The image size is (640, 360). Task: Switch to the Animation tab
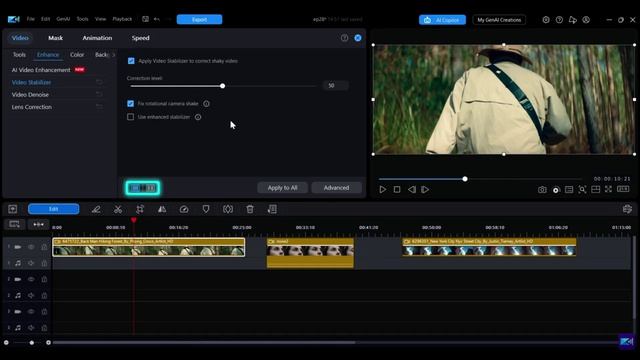(x=97, y=38)
